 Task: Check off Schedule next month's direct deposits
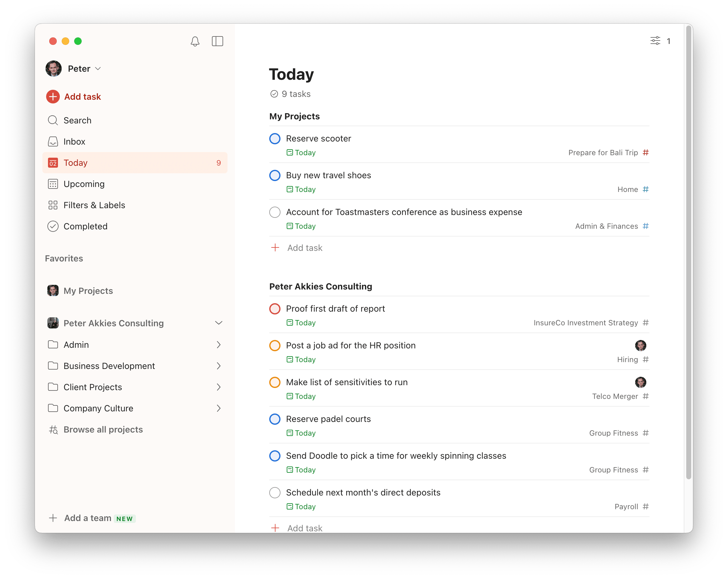275,493
